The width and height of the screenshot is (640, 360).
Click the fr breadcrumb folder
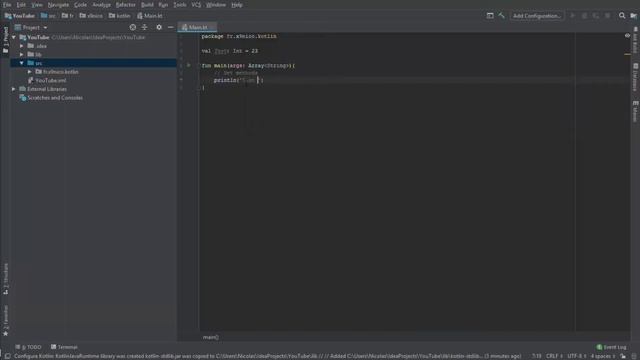coord(68,16)
